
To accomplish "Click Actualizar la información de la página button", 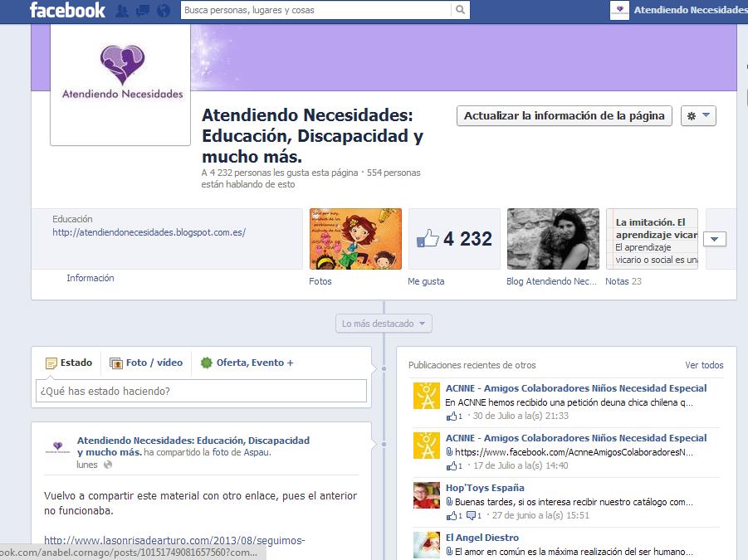I will pos(565,116).
